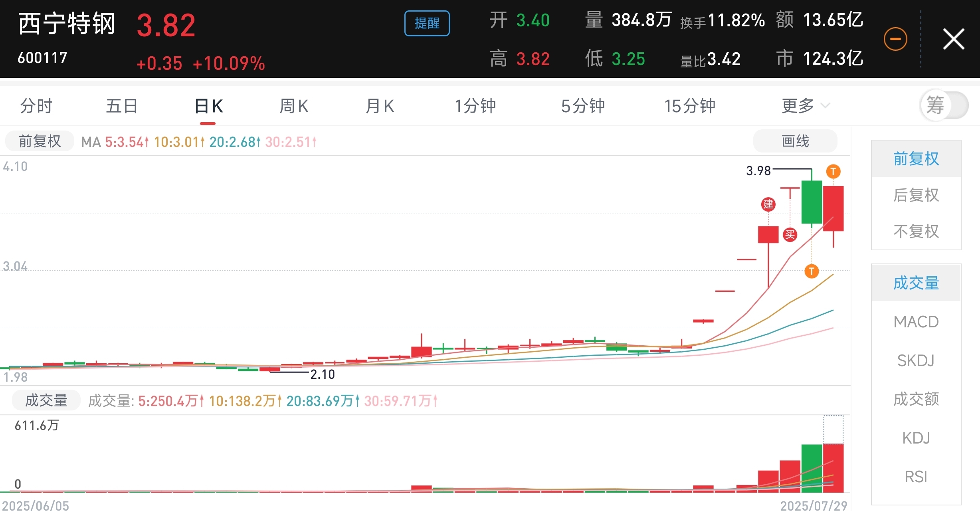Switch to 15分钟 chart
980x511 pixels.
[x=690, y=106]
